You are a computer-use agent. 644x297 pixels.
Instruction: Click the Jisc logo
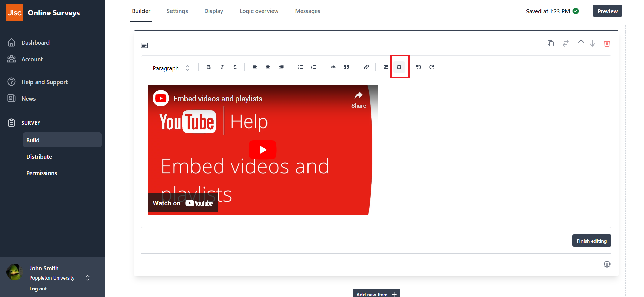point(15,13)
